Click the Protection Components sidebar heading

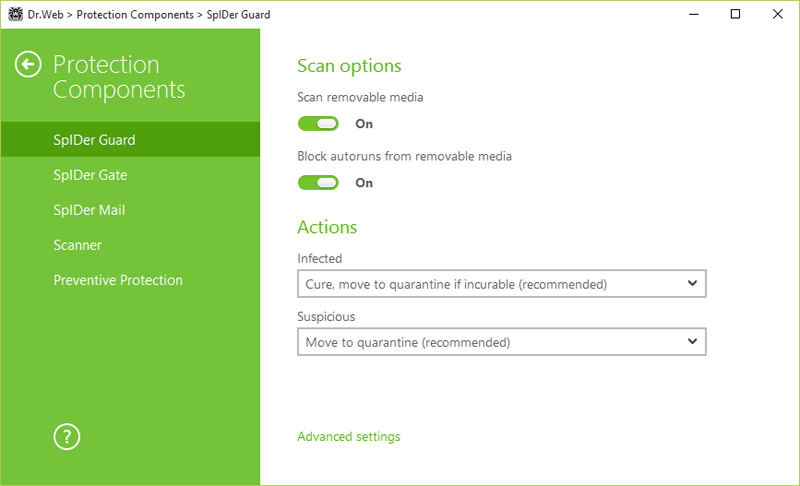tap(119, 77)
